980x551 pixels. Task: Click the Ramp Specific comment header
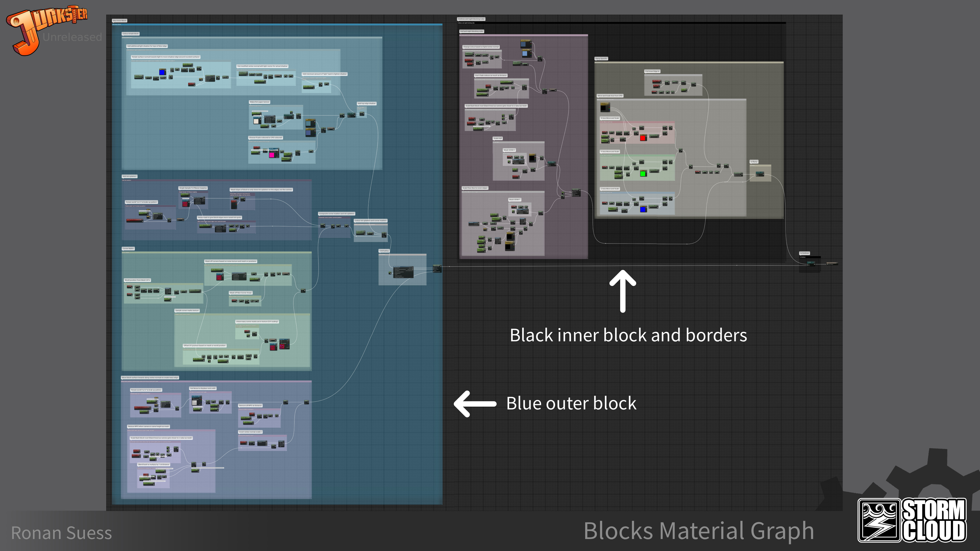601,59
